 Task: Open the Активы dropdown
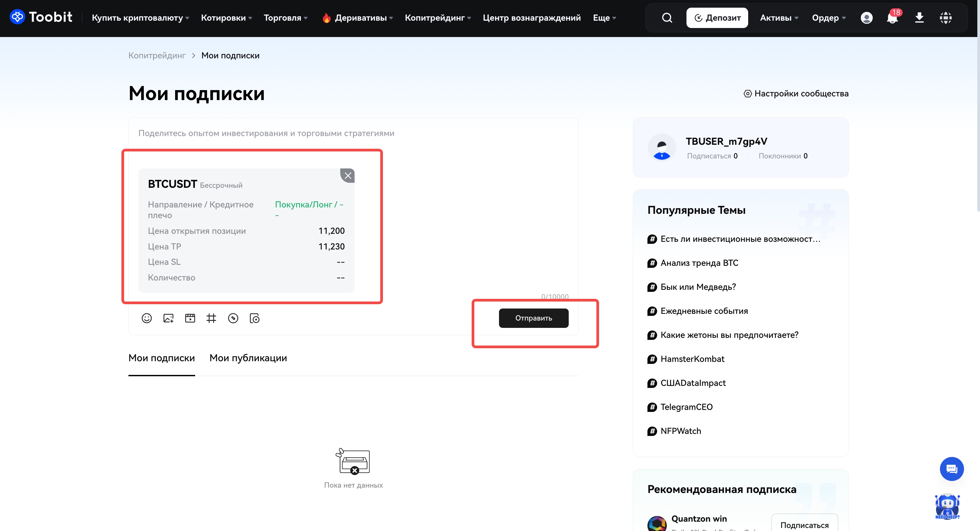point(779,18)
